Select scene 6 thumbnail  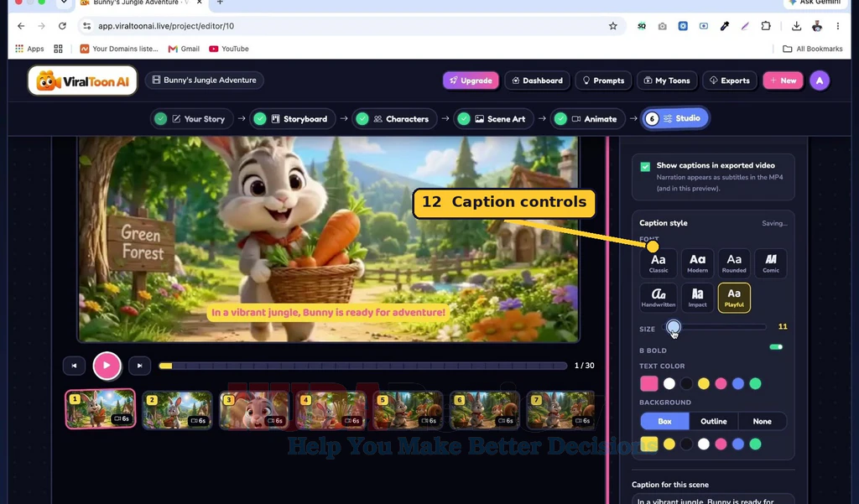pyautogui.click(x=484, y=409)
